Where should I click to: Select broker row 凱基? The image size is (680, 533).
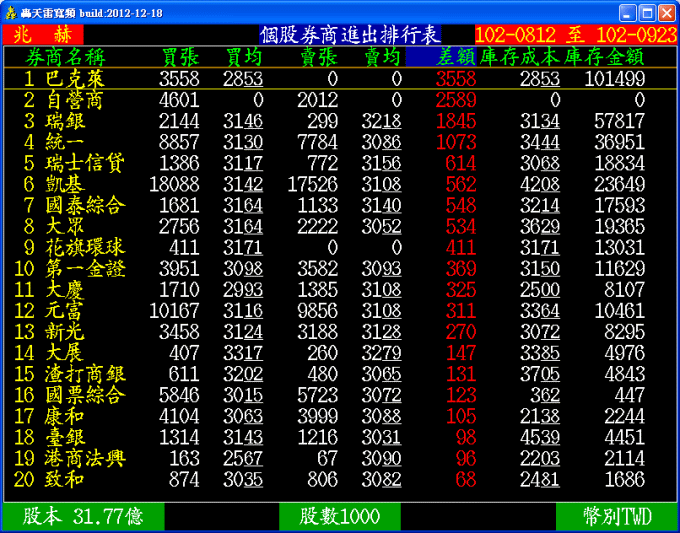point(340,184)
